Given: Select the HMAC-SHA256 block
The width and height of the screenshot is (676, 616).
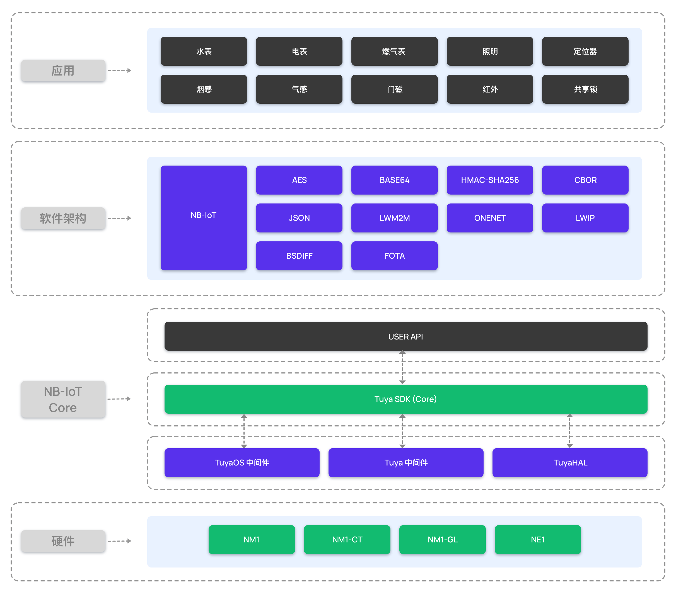Looking at the screenshot, I should coord(490,180).
